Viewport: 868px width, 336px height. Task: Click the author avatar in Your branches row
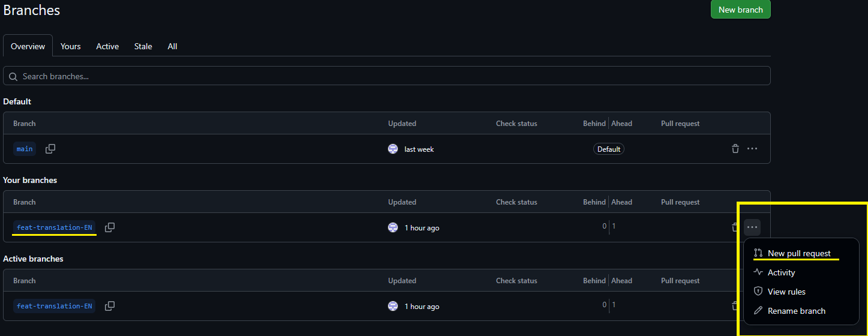393,227
